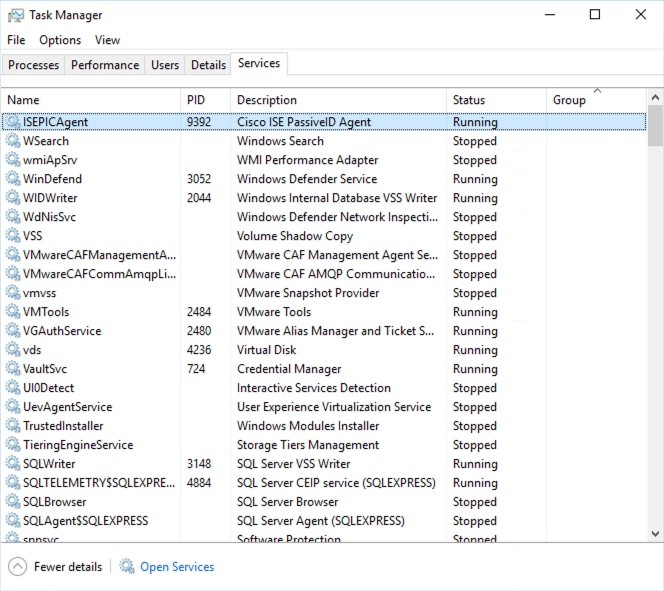
Task: Click Credential Manager description
Action: tap(289, 369)
